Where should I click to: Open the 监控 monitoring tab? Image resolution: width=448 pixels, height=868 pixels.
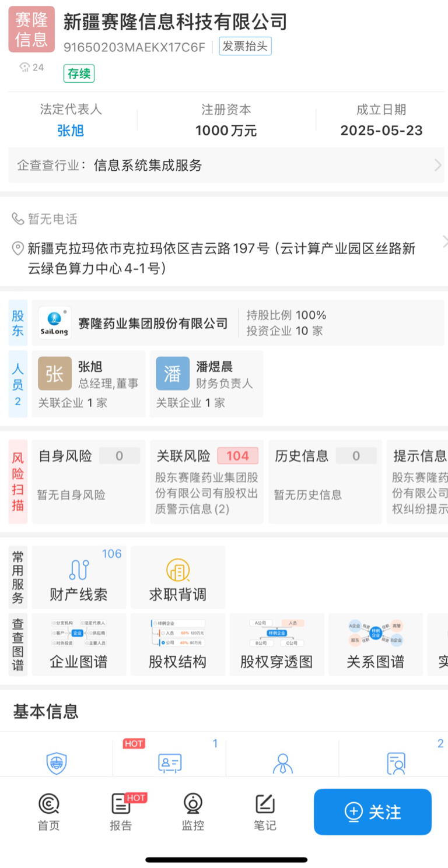point(193,811)
